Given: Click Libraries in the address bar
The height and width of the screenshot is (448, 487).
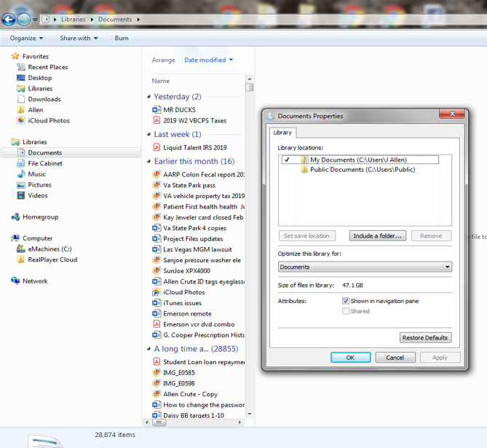Looking at the screenshot, I should [x=74, y=19].
